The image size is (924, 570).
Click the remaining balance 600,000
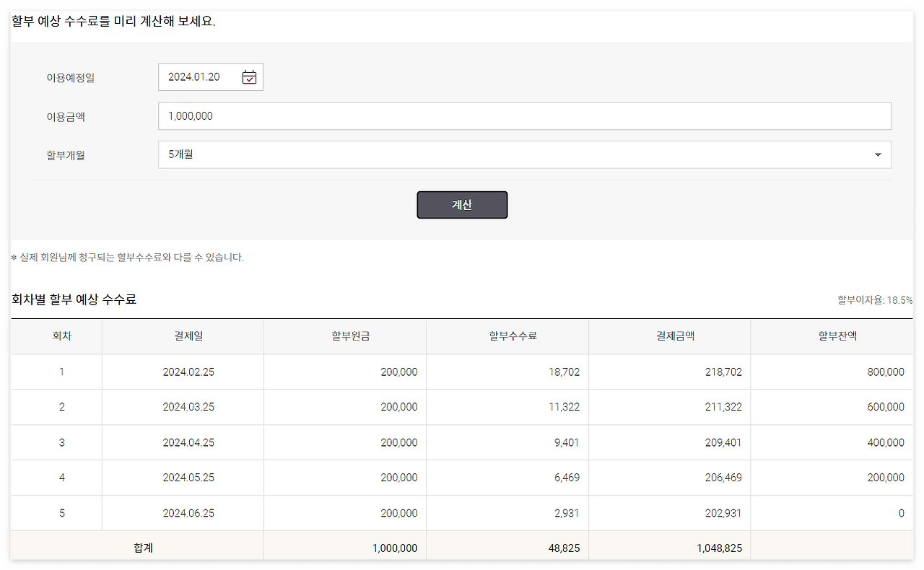[x=886, y=407]
